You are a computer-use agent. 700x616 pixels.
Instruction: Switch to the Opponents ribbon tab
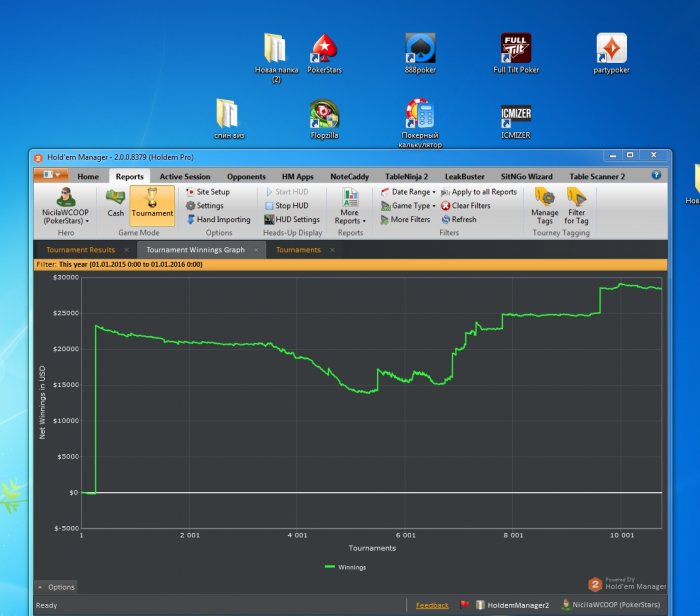pos(246,177)
